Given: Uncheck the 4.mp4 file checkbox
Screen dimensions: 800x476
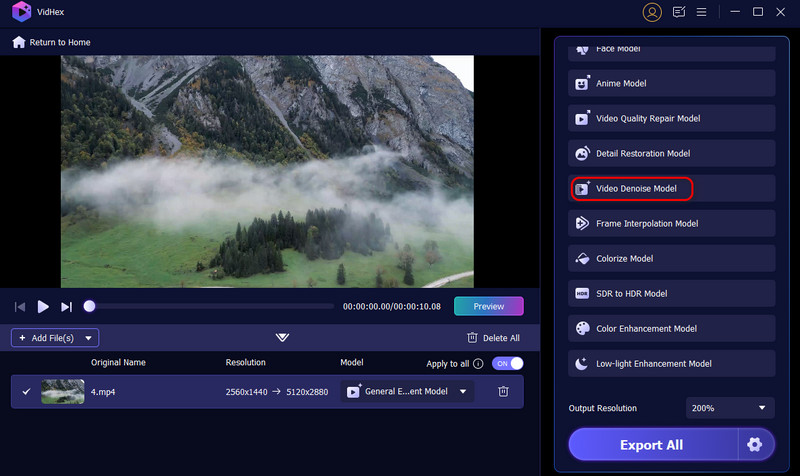Looking at the screenshot, I should (x=27, y=391).
